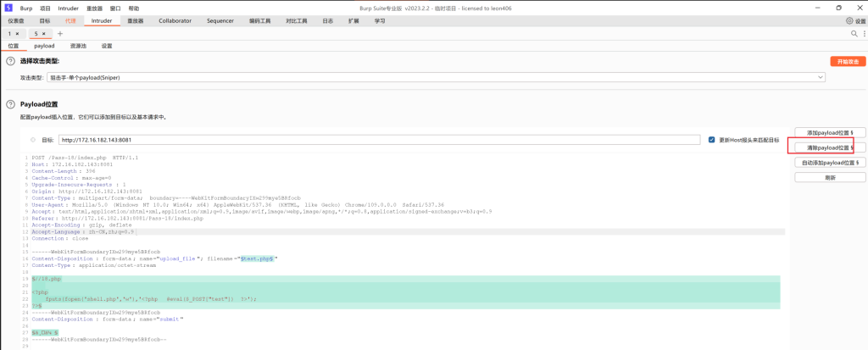Open the three-dot options menu

tap(864, 34)
